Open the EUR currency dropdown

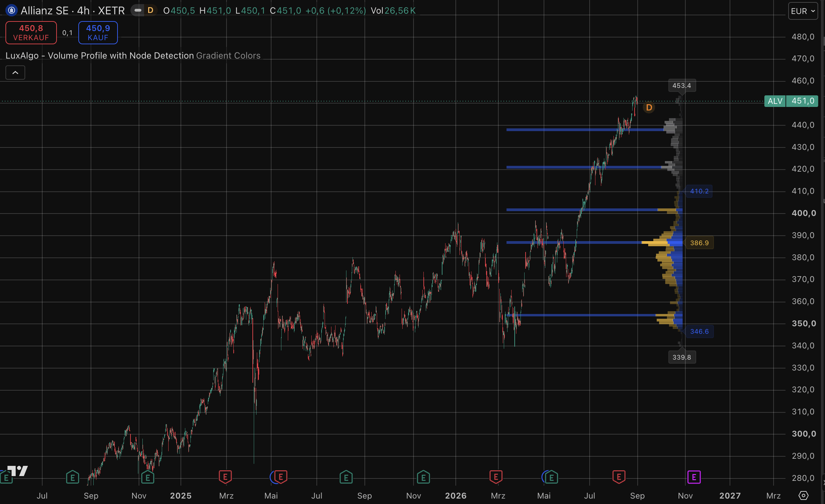pyautogui.click(x=803, y=11)
